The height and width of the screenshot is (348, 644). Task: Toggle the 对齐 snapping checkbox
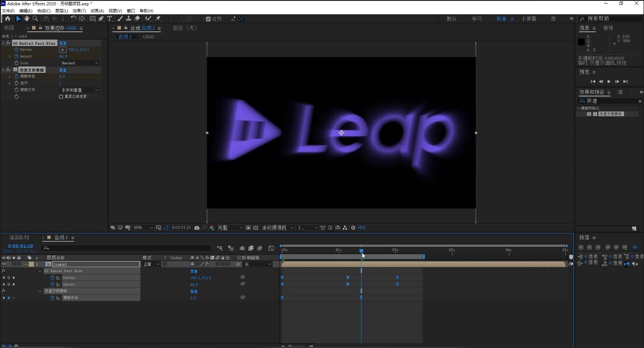pos(208,19)
